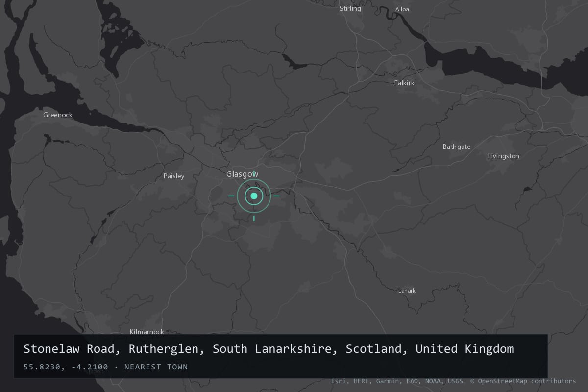Click the Stonelaw Road address text
Image resolution: width=588 pixels, height=392 pixels.
tap(269, 349)
